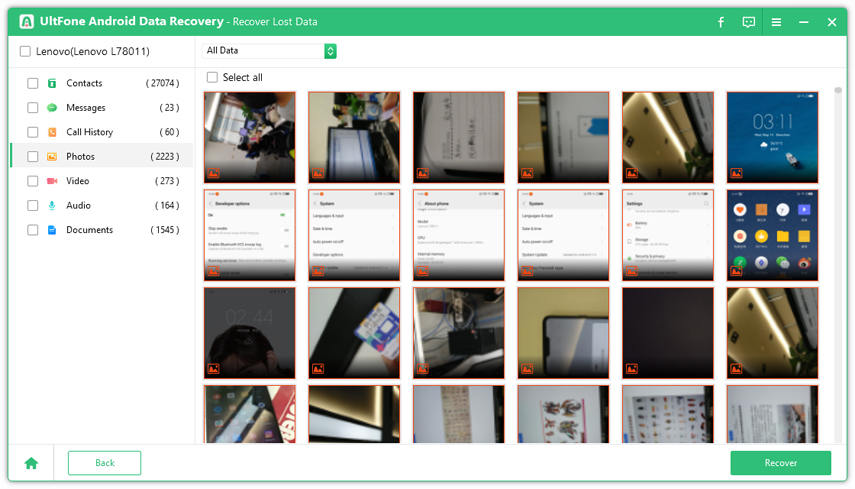This screenshot has width=855, height=489.
Task: Select the Developer options screenshot thumbnail
Action: pos(249,235)
